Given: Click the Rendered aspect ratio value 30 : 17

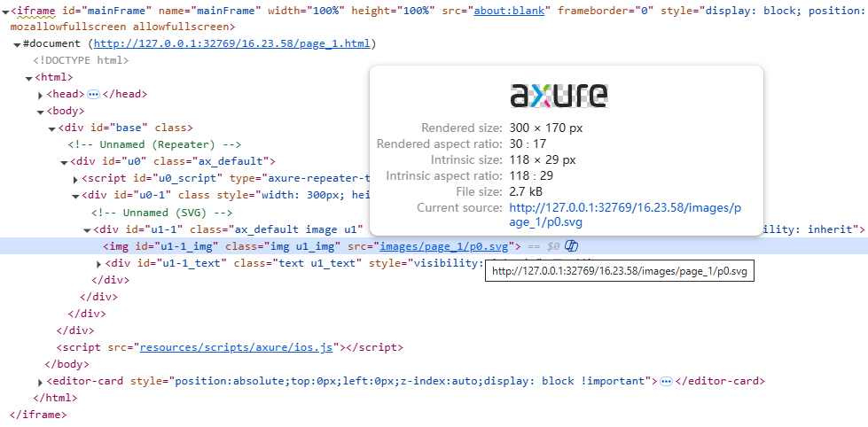Looking at the screenshot, I should [x=528, y=144].
